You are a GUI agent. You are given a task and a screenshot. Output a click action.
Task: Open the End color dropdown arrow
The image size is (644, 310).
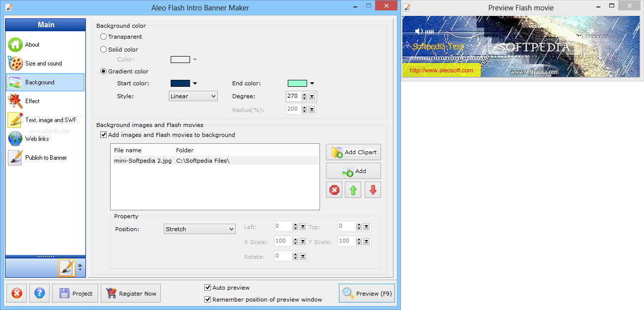[x=312, y=83]
